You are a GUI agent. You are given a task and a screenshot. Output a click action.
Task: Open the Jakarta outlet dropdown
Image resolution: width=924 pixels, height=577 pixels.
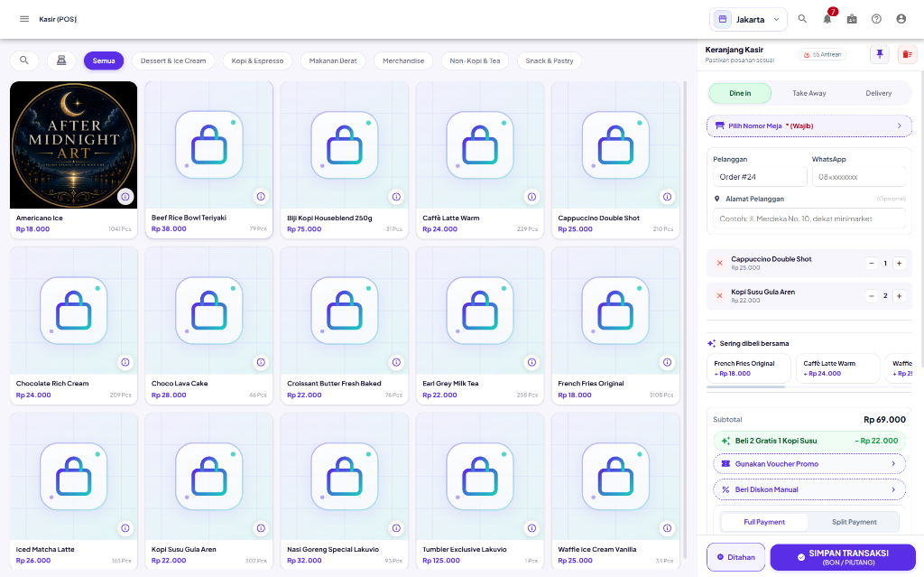[748, 20]
